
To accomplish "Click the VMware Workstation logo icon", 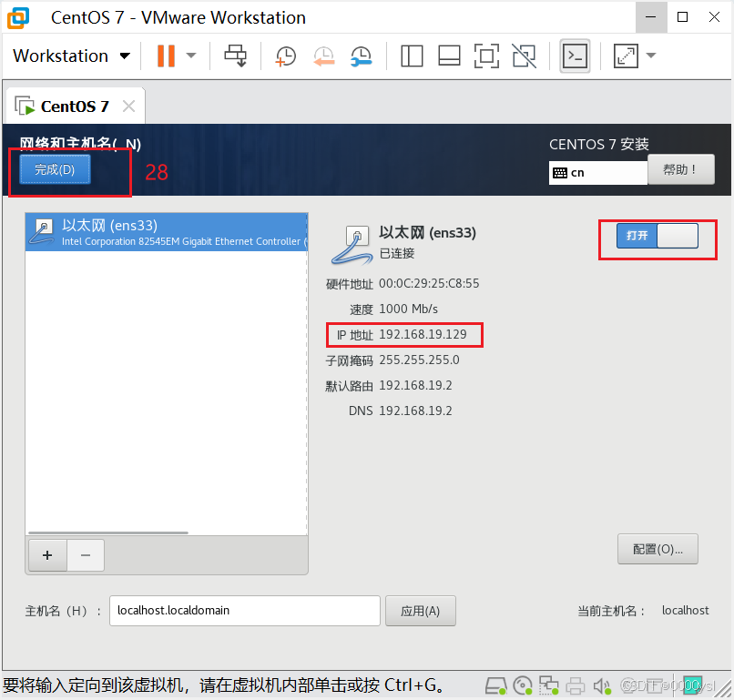I will tap(18, 17).
